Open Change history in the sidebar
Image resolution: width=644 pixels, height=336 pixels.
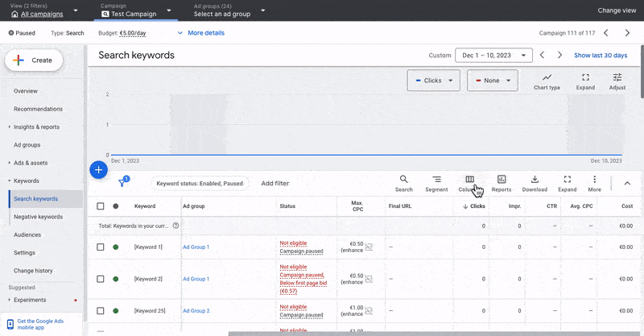click(33, 271)
